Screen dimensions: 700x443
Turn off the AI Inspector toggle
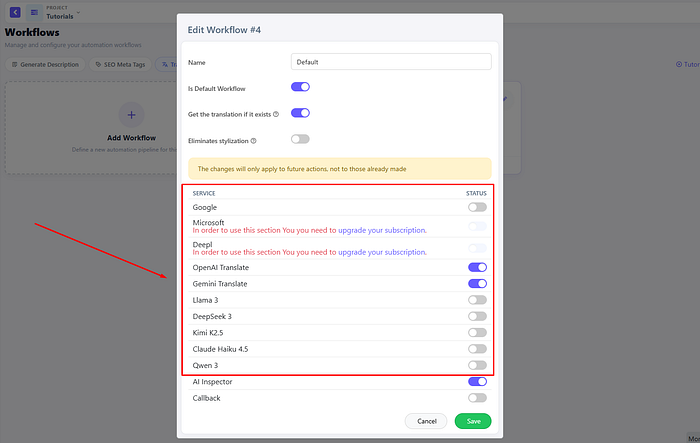tap(477, 382)
